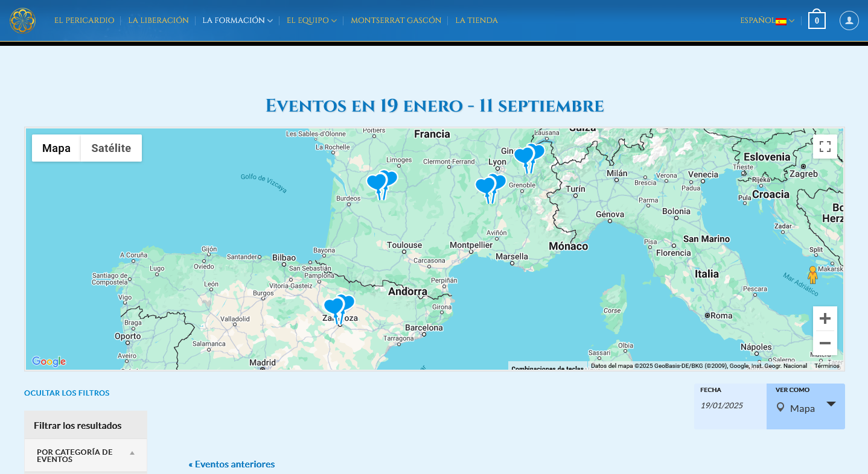Toggle fullscreen map view
This screenshot has height=474, width=868.
pos(825,147)
